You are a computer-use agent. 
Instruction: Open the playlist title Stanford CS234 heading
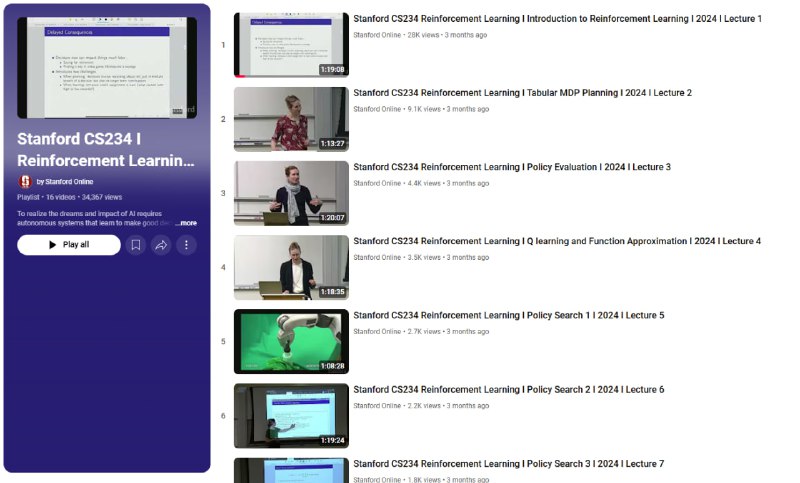pos(106,149)
